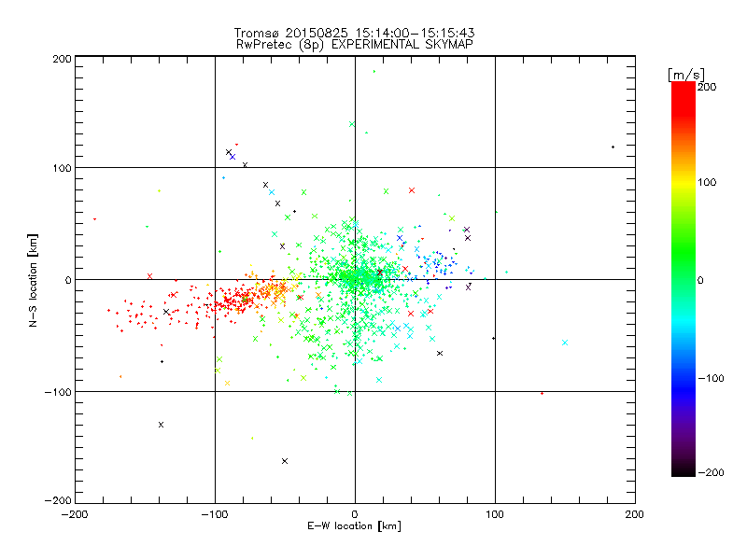Click the colorbar label '-100'

(x=711, y=378)
